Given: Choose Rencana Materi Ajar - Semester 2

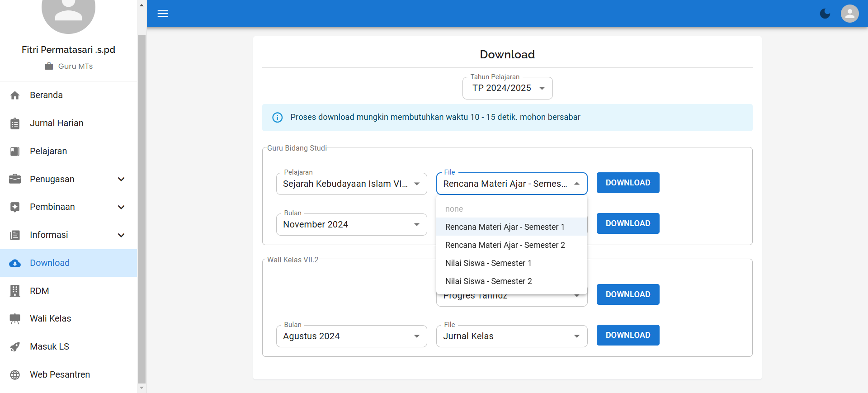Looking at the screenshot, I should [x=512, y=245].
